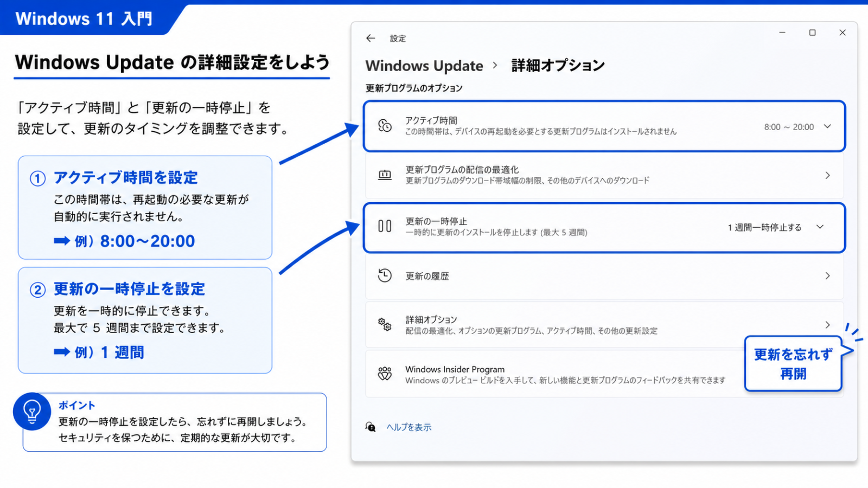This screenshot has width=868, height=488.
Task: Click the Windows Insider Program row title
Action: coord(455,369)
